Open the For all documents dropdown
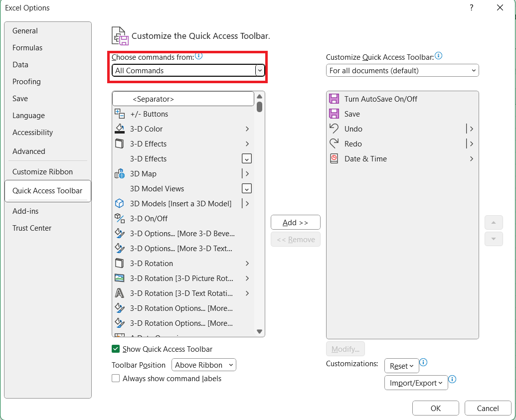 [x=402, y=70]
